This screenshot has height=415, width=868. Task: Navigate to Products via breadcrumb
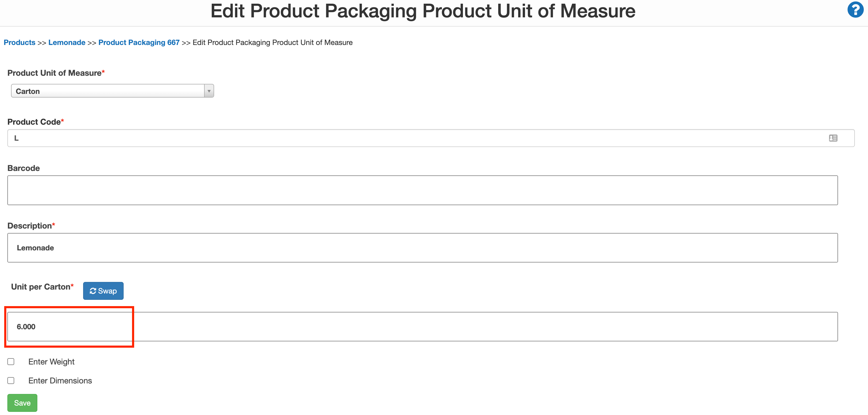[19, 42]
